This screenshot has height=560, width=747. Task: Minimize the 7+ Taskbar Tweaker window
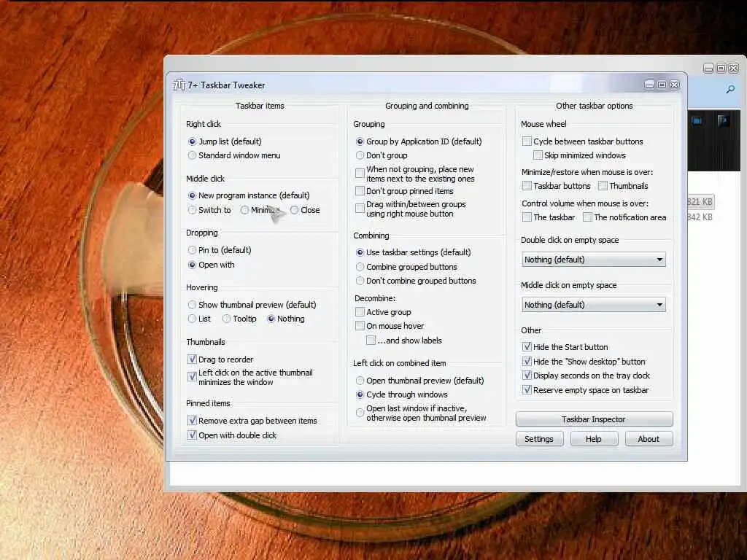(x=650, y=85)
